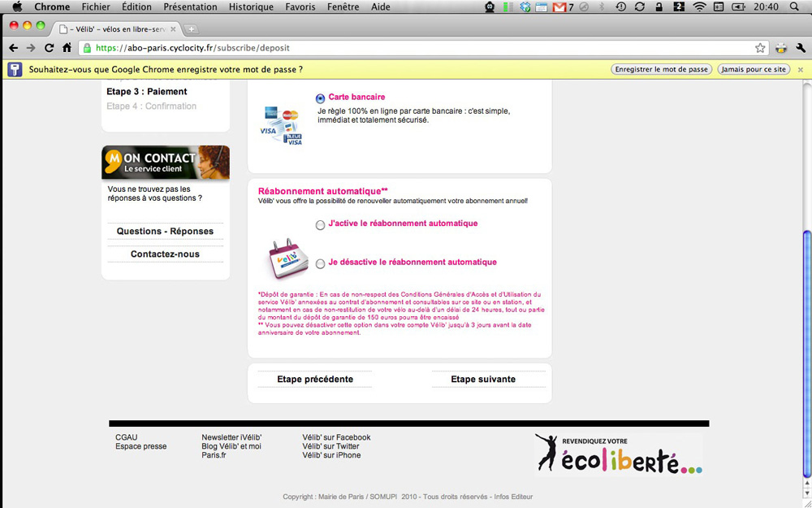Viewport: 812px width, 508px height.
Task: Open the Wi-Fi status icon
Action: coord(699,7)
